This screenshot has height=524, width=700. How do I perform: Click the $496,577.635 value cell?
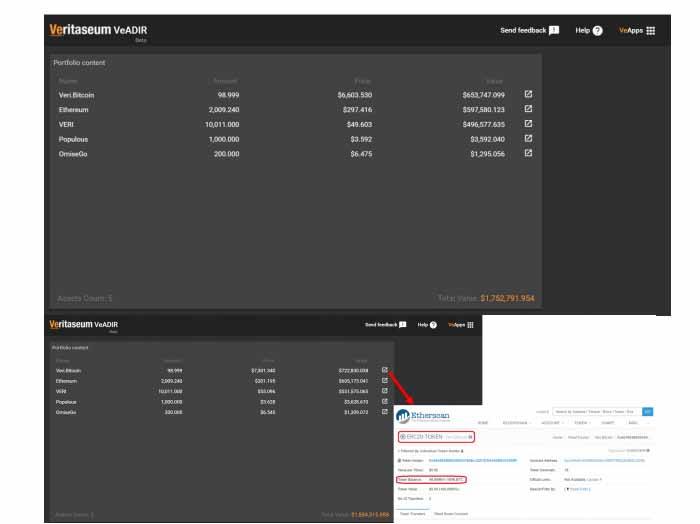[x=483, y=125]
